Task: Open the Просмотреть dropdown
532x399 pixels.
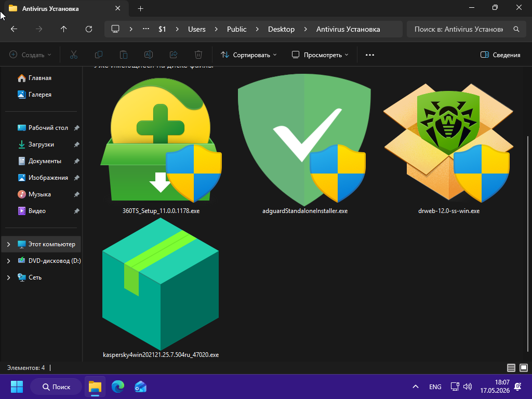Action: coord(320,55)
